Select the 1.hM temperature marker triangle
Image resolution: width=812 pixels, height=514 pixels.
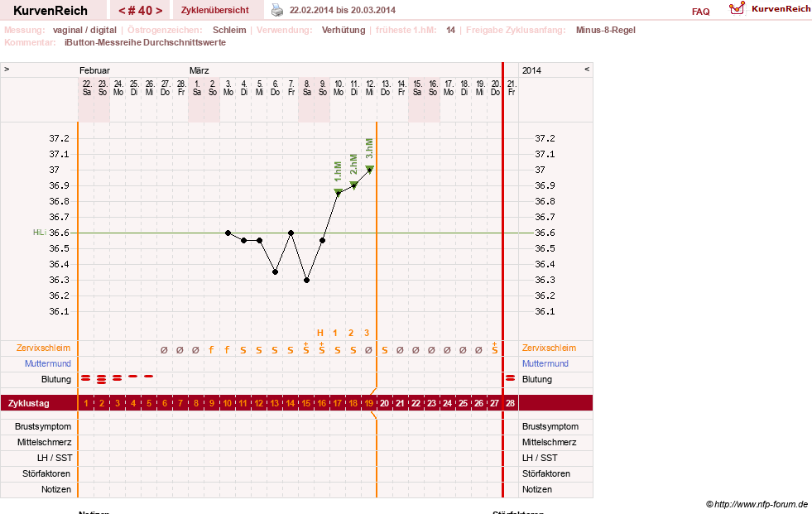339,193
